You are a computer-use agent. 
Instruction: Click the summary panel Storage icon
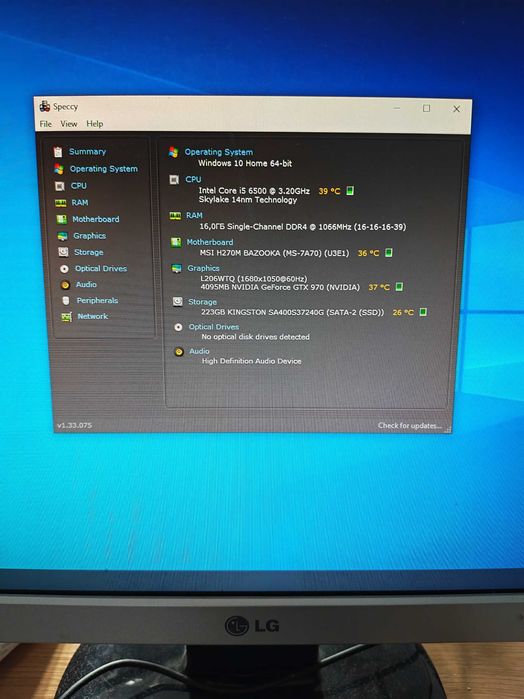[177, 302]
